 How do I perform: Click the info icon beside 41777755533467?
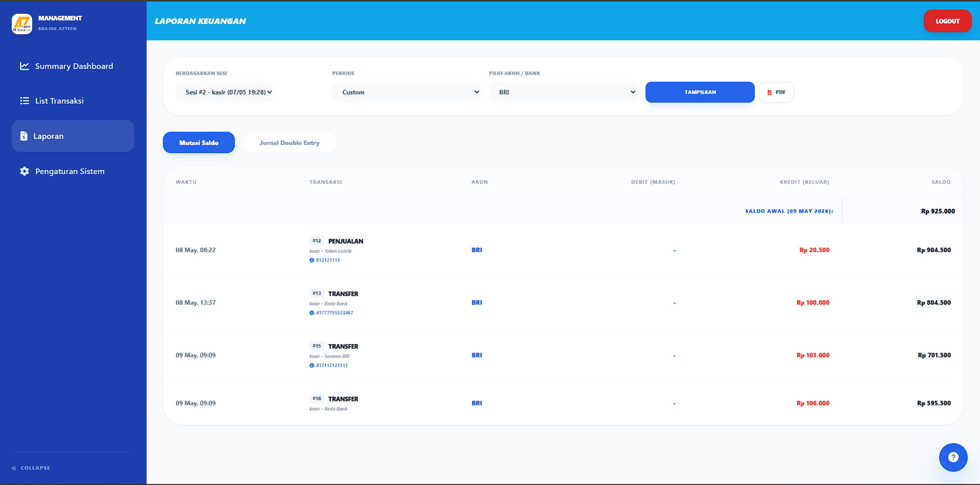tap(312, 313)
